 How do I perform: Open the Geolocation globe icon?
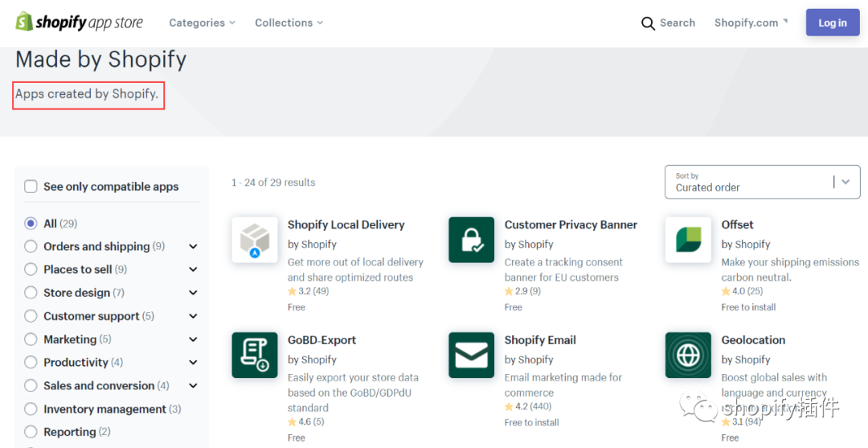point(688,355)
